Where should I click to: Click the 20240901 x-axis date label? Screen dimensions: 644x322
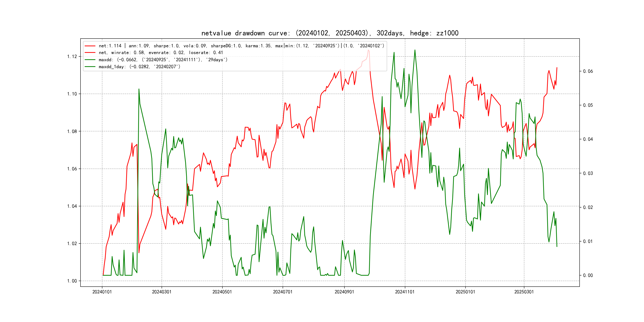click(x=344, y=292)
